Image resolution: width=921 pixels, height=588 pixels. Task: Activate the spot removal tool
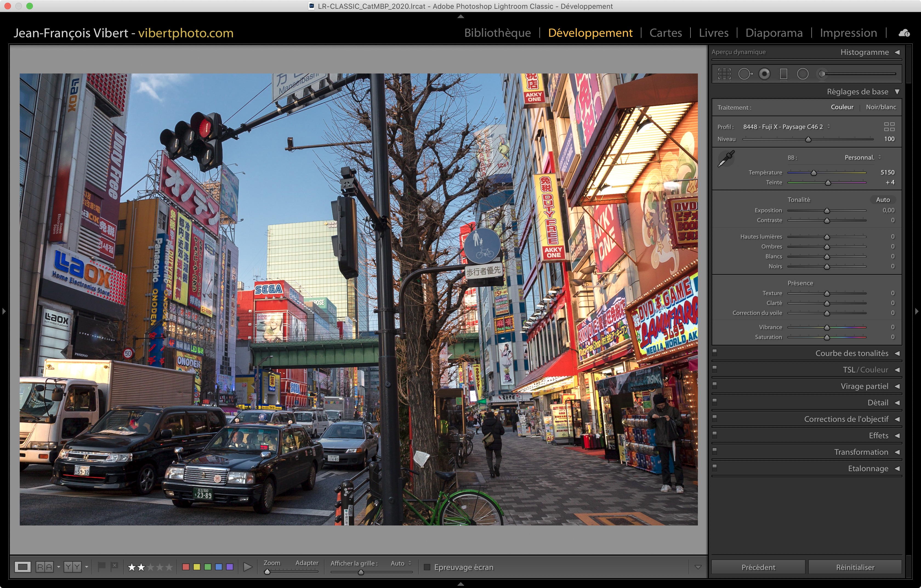tap(745, 74)
